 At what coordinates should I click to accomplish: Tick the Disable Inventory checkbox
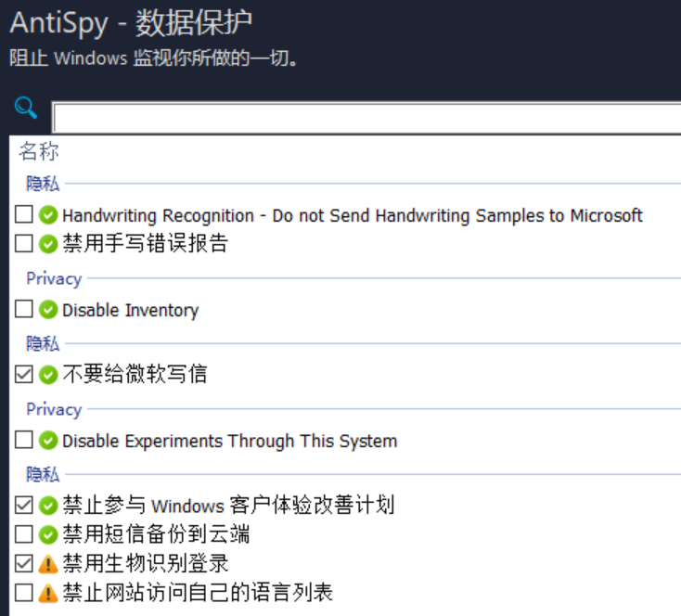(24, 309)
